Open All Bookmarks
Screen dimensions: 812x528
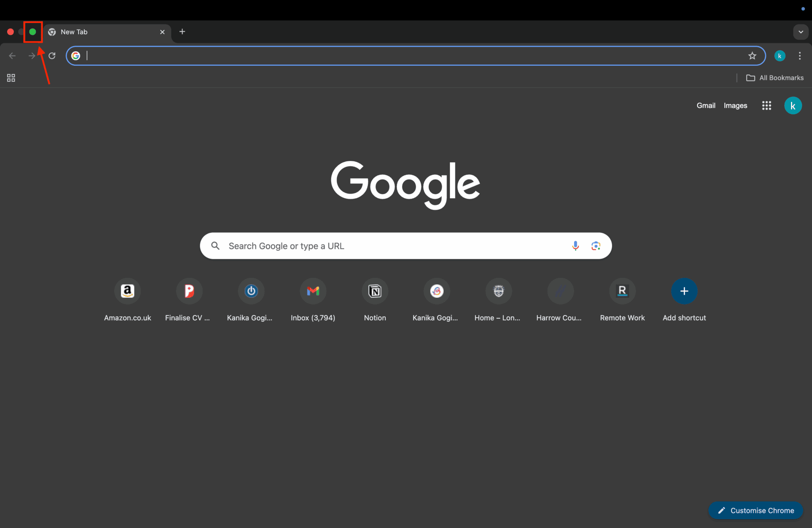pyautogui.click(x=774, y=78)
